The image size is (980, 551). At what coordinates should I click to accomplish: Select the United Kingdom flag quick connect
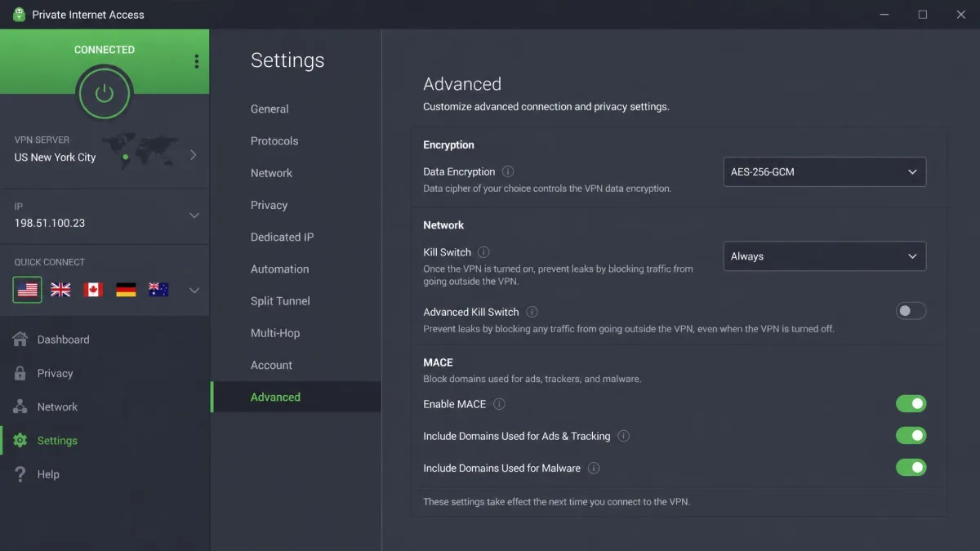click(60, 290)
